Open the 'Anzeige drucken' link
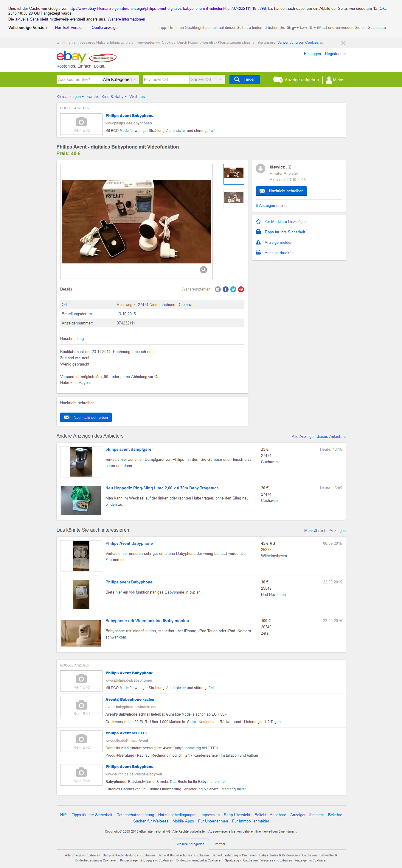This screenshot has height=868, width=402. coord(279,253)
